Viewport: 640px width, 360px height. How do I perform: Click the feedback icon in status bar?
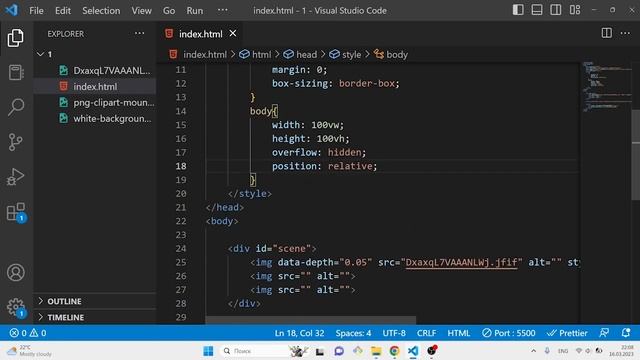pos(604,333)
